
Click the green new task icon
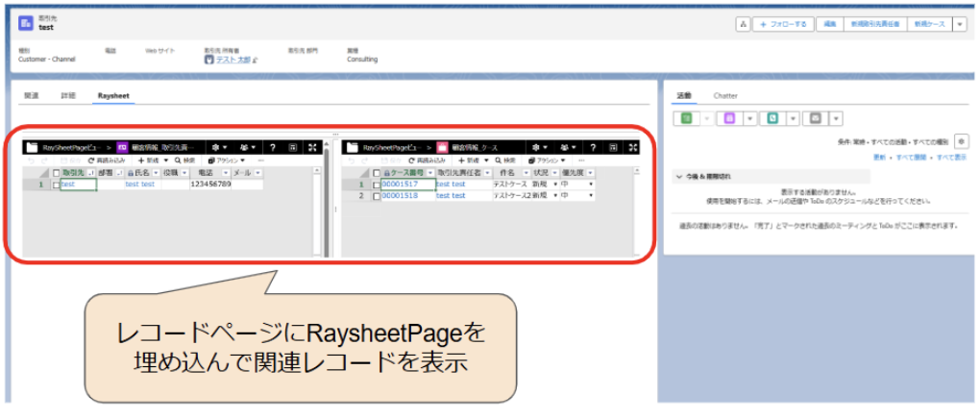686,118
